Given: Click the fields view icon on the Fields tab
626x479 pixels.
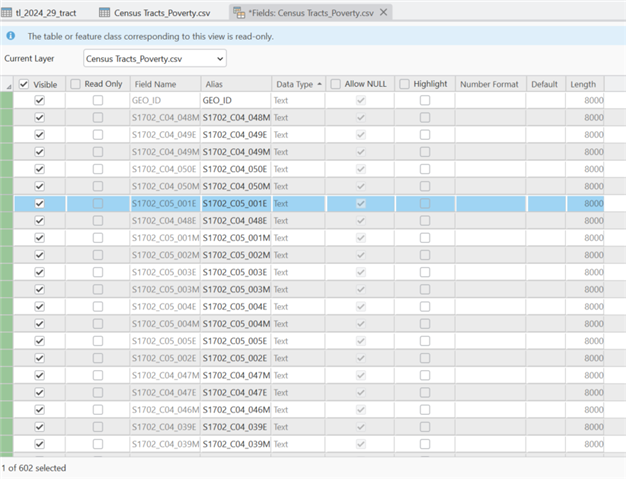Looking at the screenshot, I should (239, 13).
